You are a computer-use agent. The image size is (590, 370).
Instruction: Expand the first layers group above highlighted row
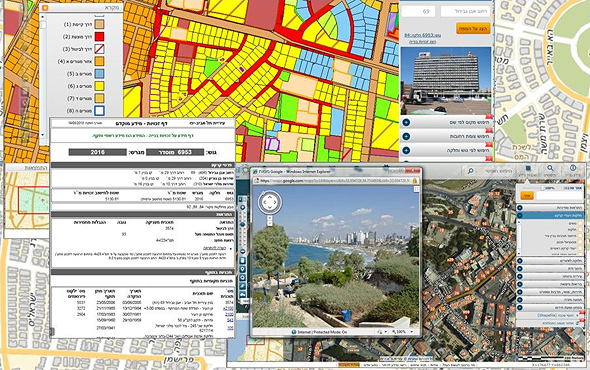click(x=520, y=208)
